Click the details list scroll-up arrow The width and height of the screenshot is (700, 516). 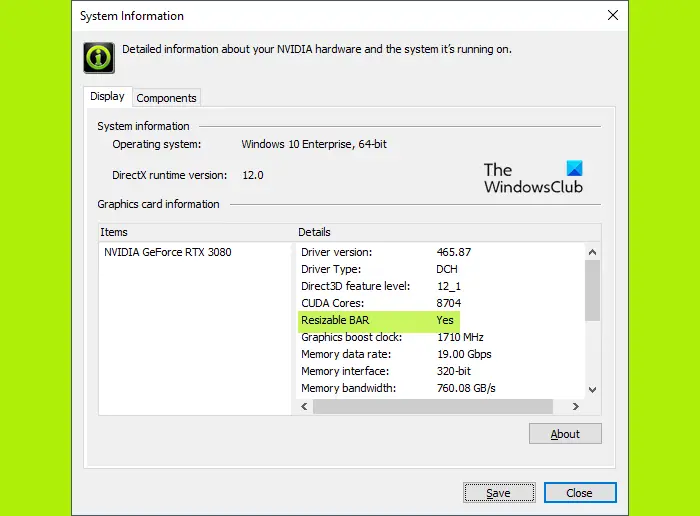592,252
